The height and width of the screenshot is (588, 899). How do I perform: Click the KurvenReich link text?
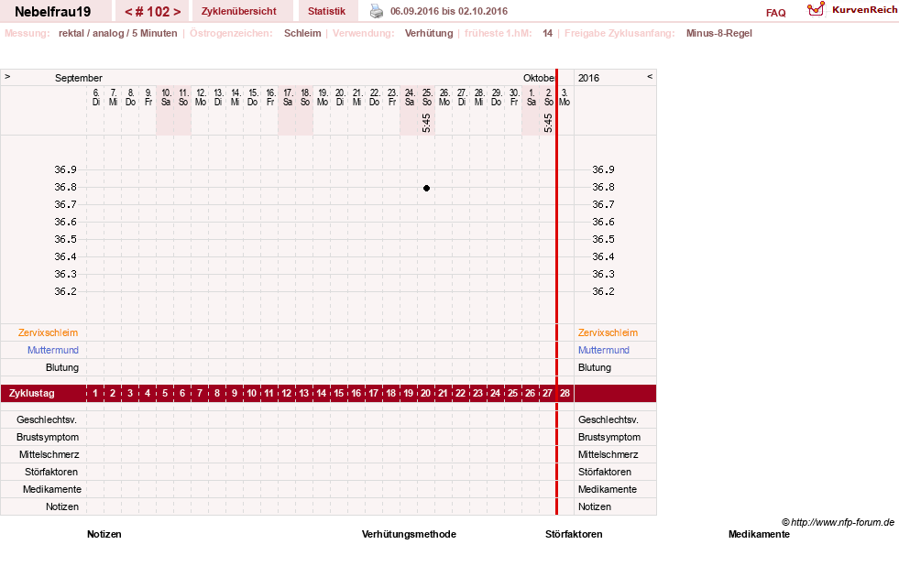pos(864,10)
